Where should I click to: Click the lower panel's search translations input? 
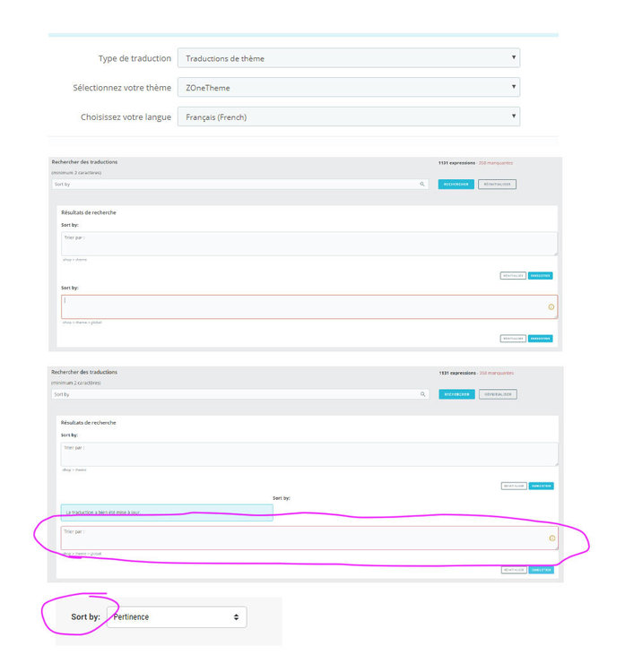pos(240,394)
